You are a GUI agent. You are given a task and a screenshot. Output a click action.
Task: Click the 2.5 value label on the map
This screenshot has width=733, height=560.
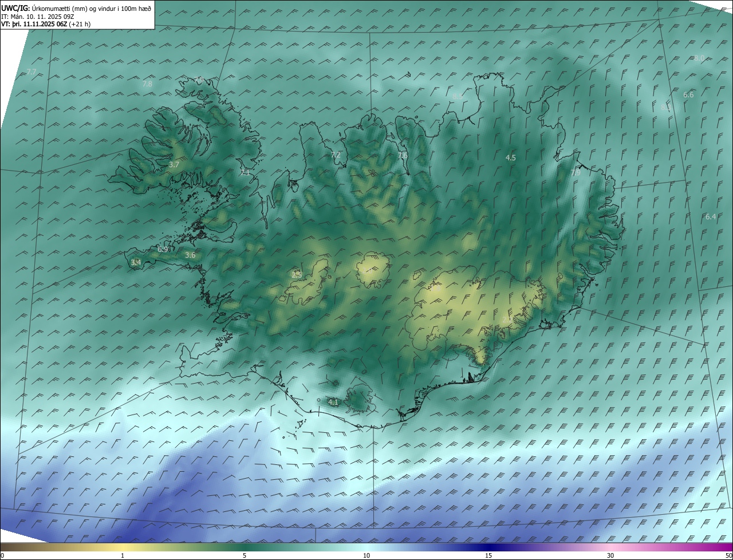pos(297,275)
